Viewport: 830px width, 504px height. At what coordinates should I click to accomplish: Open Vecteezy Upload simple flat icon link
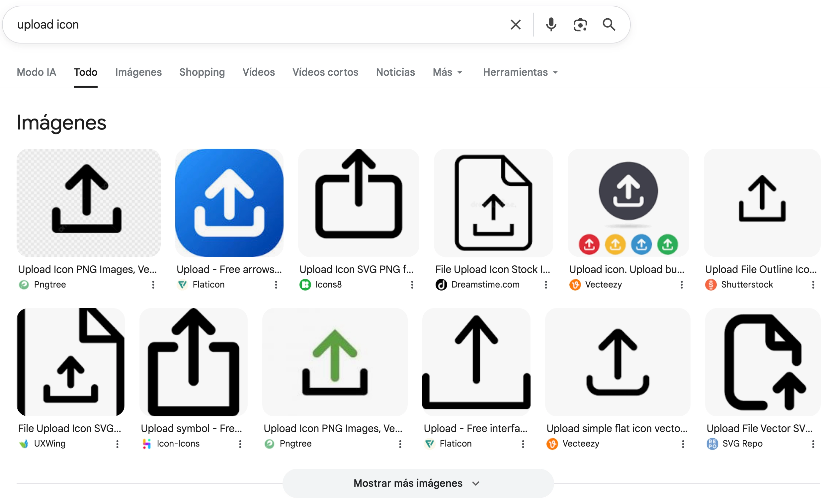[x=617, y=428]
